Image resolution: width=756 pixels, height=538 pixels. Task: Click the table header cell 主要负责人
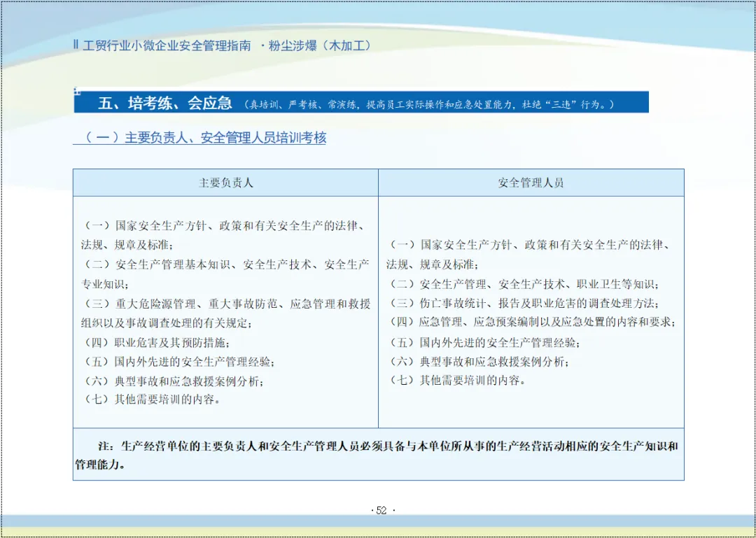[x=225, y=183]
